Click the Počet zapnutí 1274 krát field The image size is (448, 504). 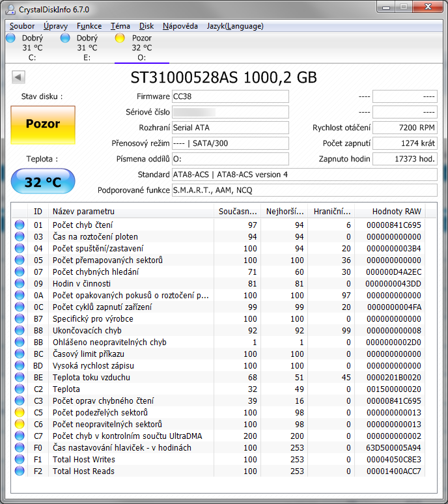tap(404, 143)
